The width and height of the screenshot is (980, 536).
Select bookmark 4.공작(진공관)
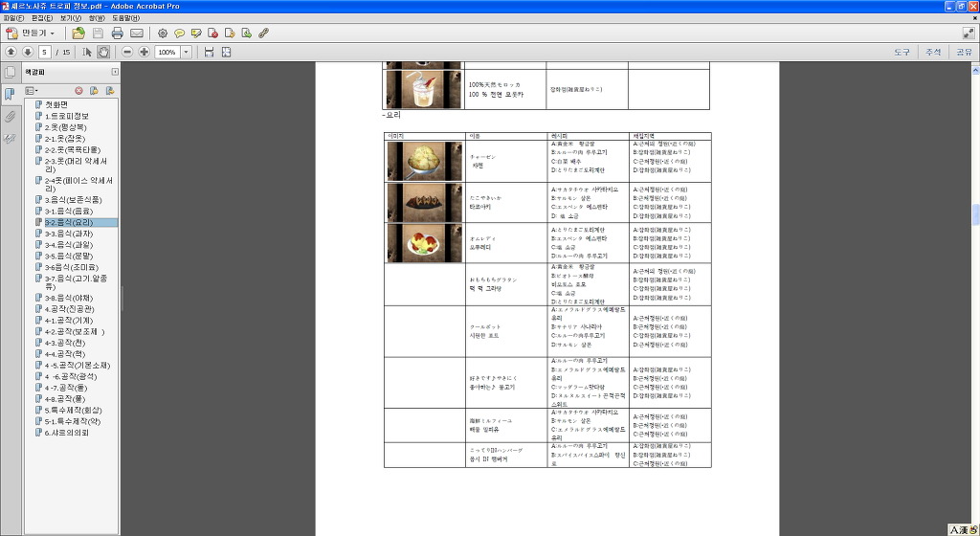point(70,309)
